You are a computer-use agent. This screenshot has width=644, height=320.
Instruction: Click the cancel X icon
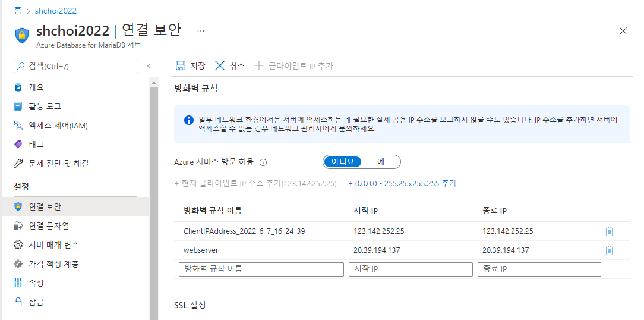[x=220, y=65]
